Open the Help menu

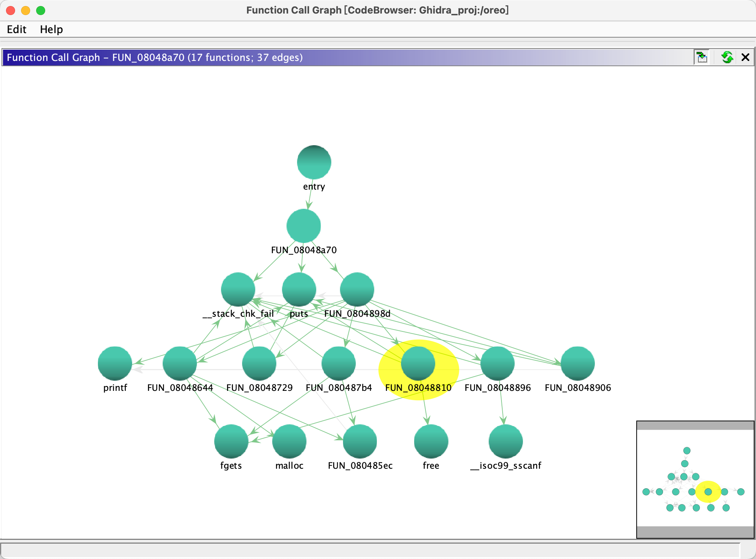[x=51, y=29]
